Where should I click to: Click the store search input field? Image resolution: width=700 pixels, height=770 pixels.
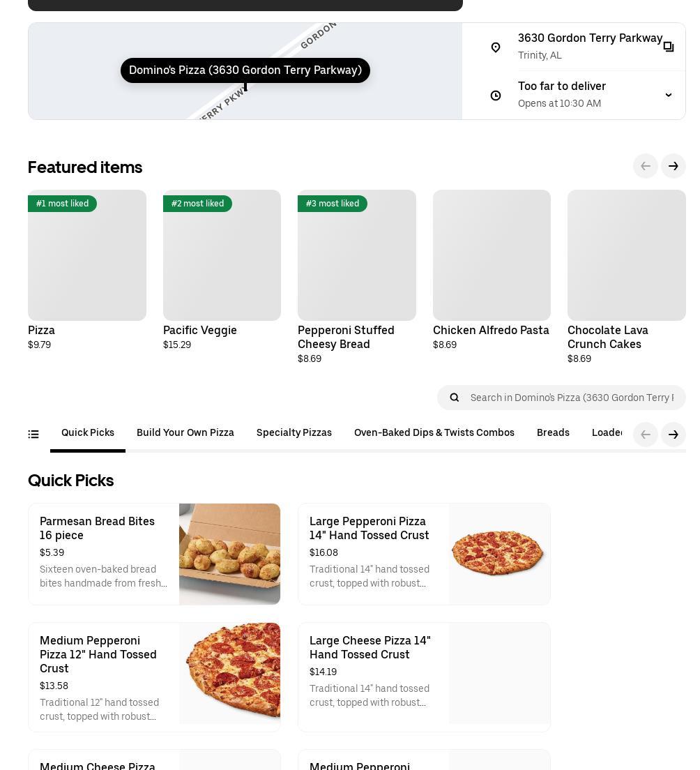click(572, 398)
